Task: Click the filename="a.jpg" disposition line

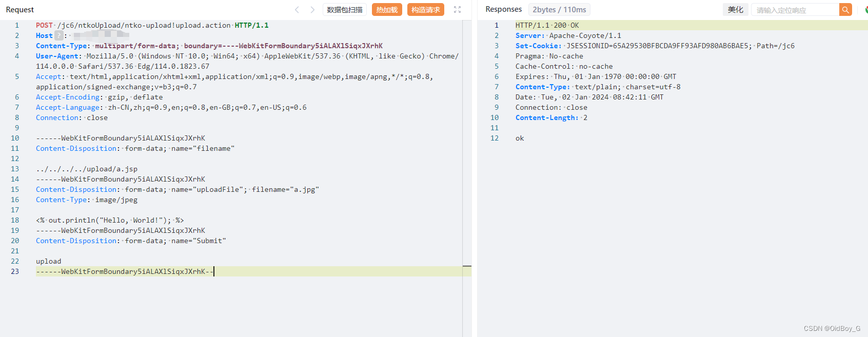Action: pyautogui.click(x=177, y=189)
